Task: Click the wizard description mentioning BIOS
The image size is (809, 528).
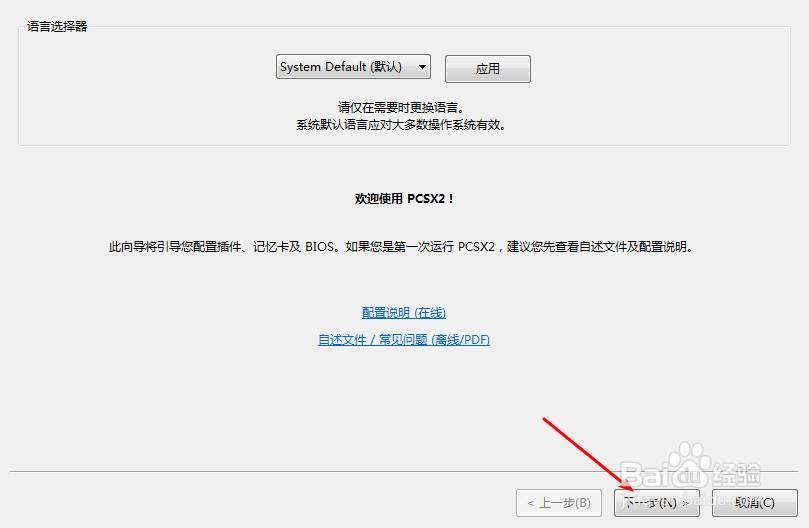Action: pyautogui.click(x=401, y=247)
